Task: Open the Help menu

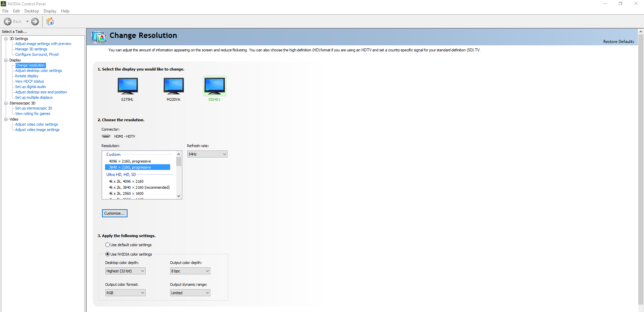Action: click(x=65, y=11)
